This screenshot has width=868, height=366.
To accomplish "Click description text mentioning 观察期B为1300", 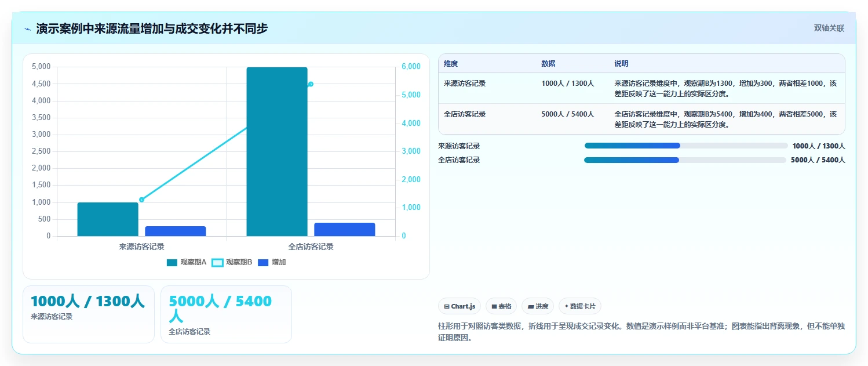I will click(725, 88).
